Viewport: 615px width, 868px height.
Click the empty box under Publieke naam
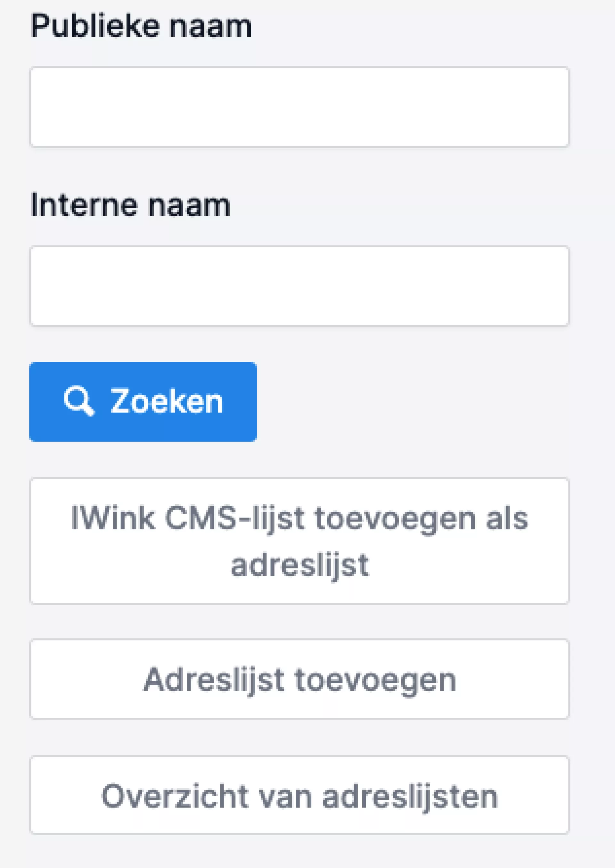tap(299, 107)
